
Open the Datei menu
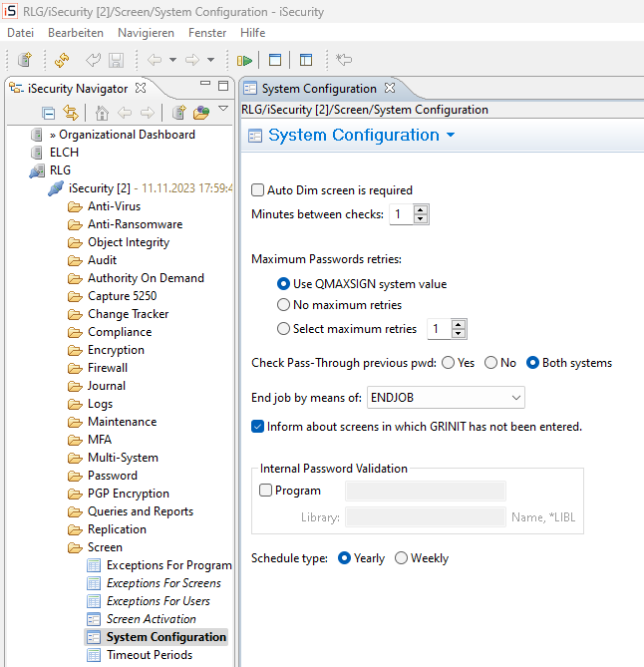click(20, 33)
